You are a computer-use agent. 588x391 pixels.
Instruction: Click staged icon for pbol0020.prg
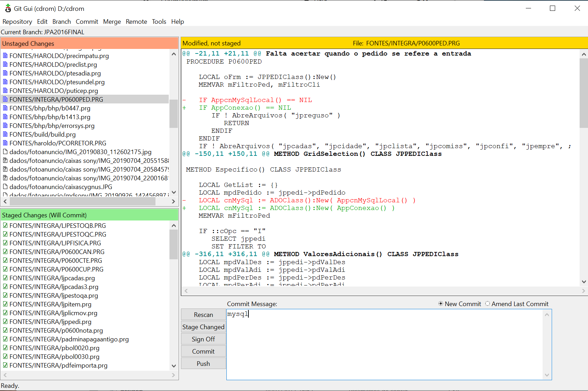coord(5,348)
